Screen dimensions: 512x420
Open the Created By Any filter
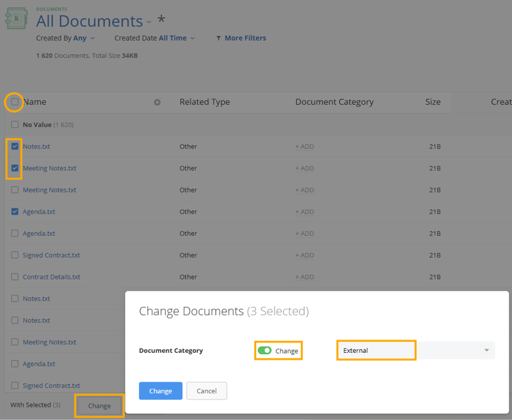coord(65,38)
